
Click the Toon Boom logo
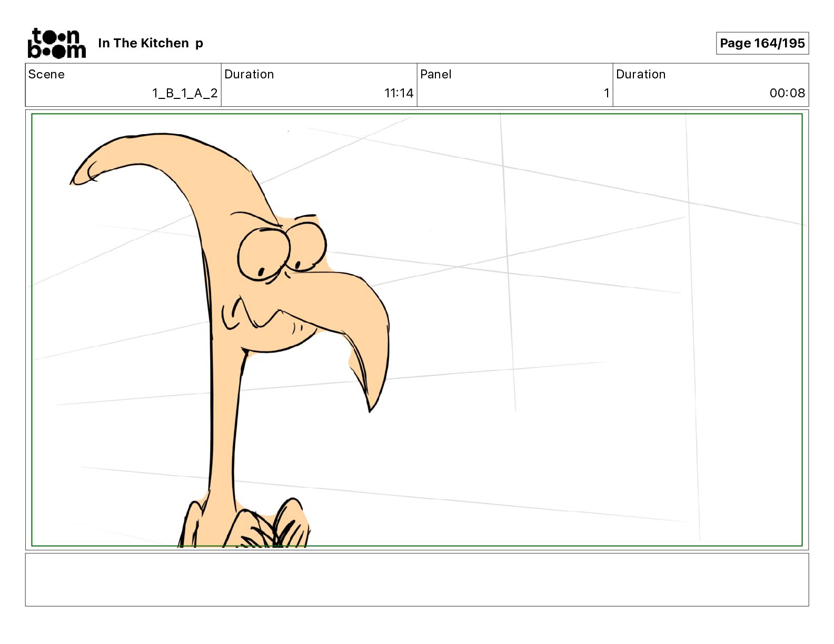pos(56,43)
